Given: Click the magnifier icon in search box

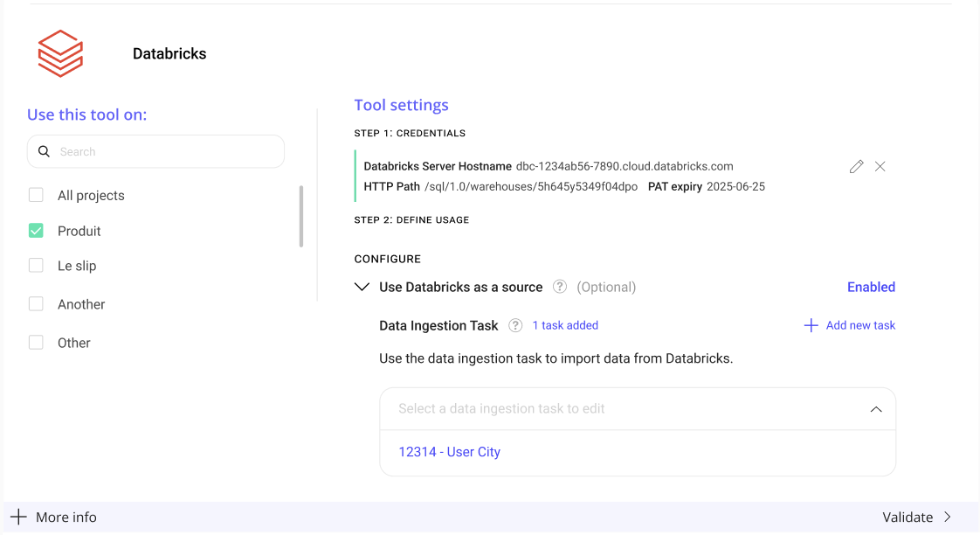Looking at the screenshot, I should coord(45,151).
